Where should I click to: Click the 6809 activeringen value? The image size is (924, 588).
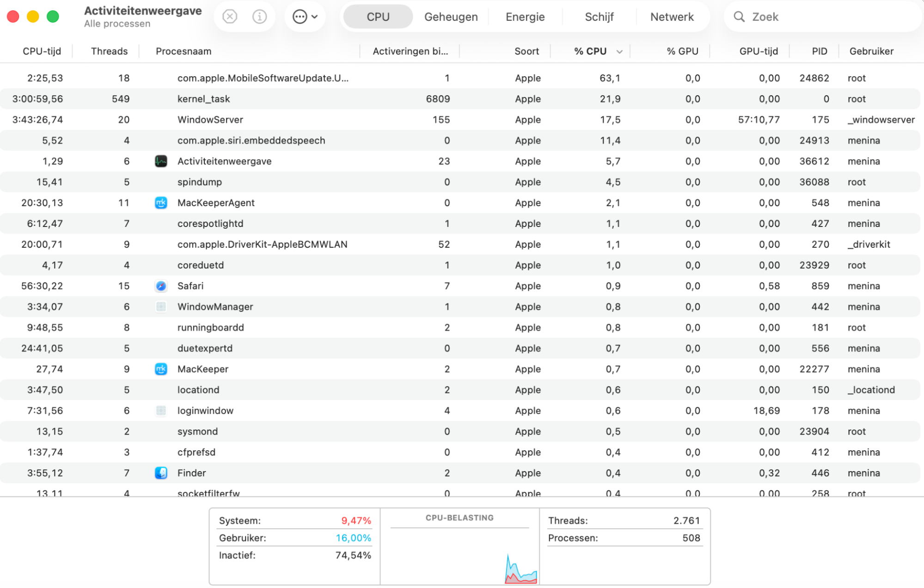[x=438, y=99]
